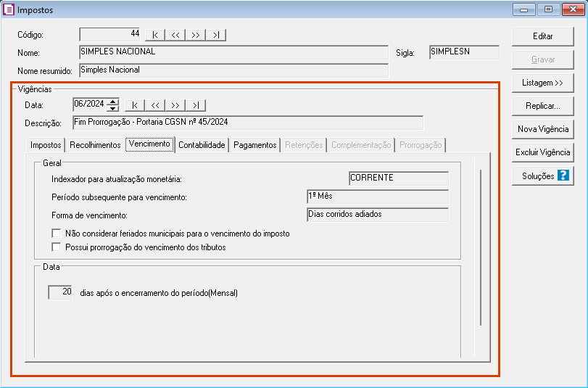
Task: Open Período subsequente para vencimento dropdown
Action: 378,197
